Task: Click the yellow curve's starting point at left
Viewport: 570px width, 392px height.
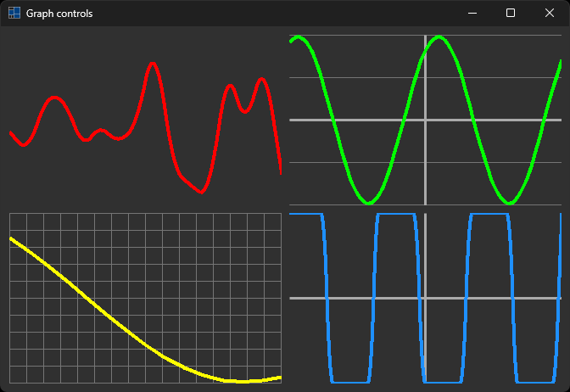Action: coord(11,238)
